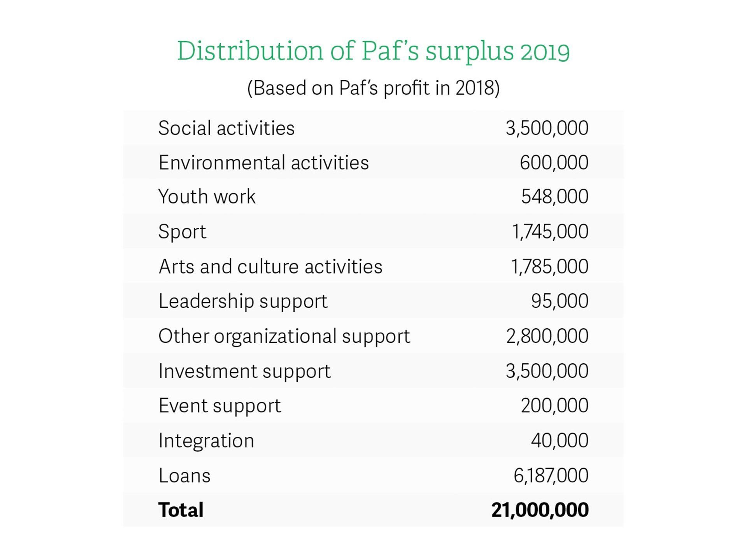747x560 pixels.
Task: Select the 1,785,000 amount
Action: click(549, 267)
